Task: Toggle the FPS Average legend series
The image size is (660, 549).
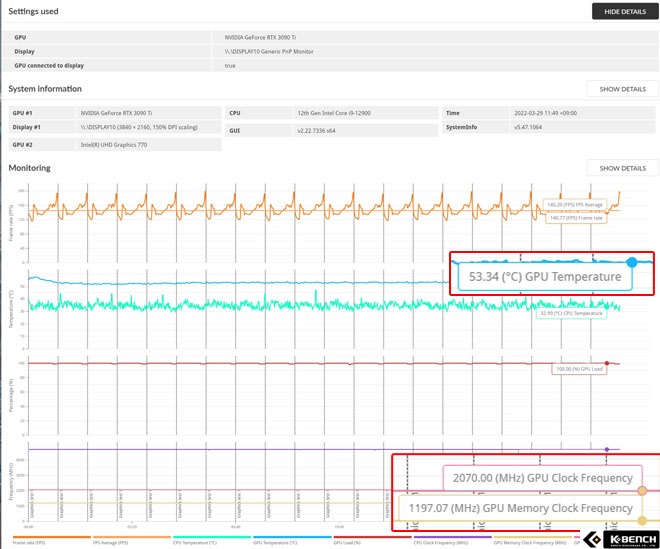Action: [x=132, y=540]
